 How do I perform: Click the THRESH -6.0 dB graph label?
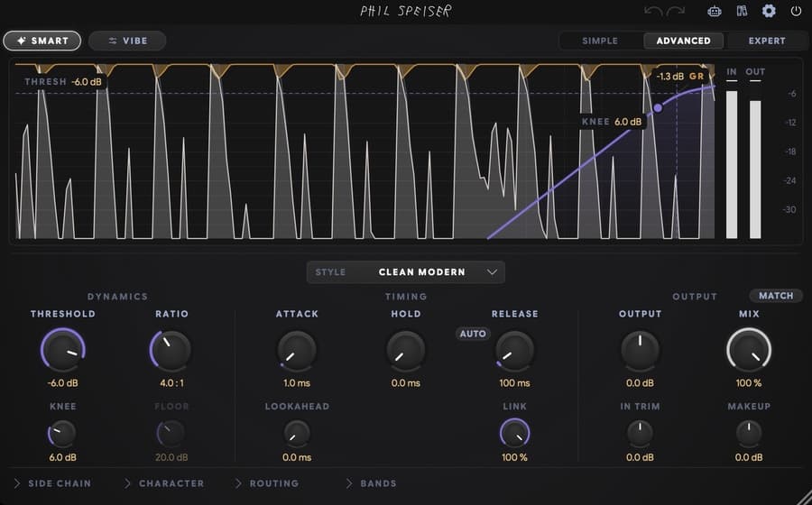(64, 82)
